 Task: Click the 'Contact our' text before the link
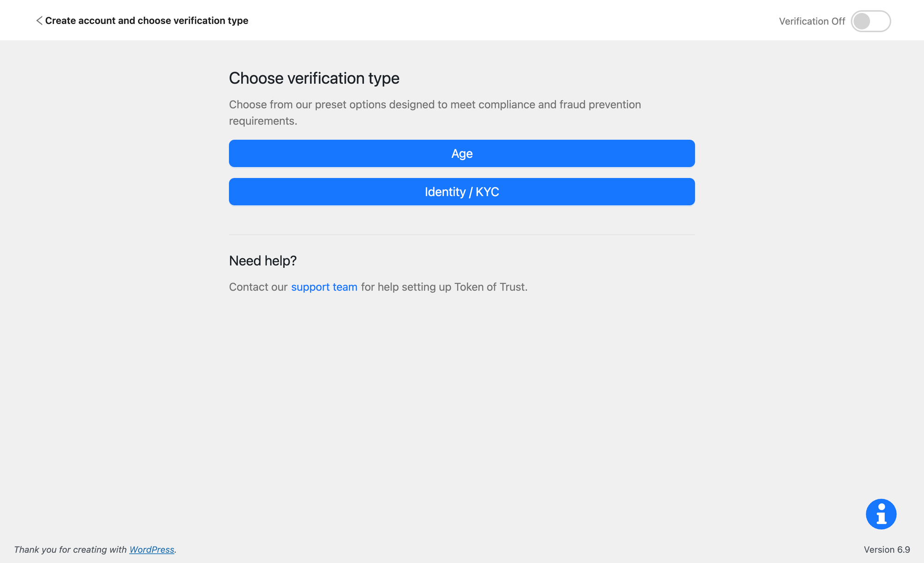pyautogui.click(x=258, y=287)
